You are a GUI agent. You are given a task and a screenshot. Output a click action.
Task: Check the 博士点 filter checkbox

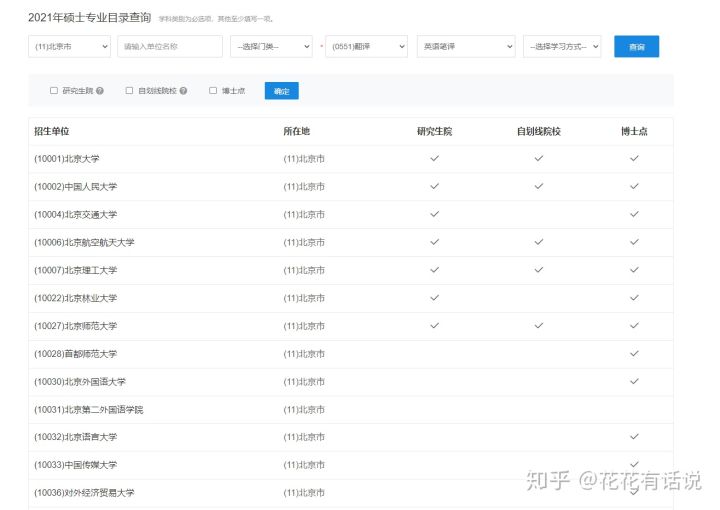pos(213,90)
